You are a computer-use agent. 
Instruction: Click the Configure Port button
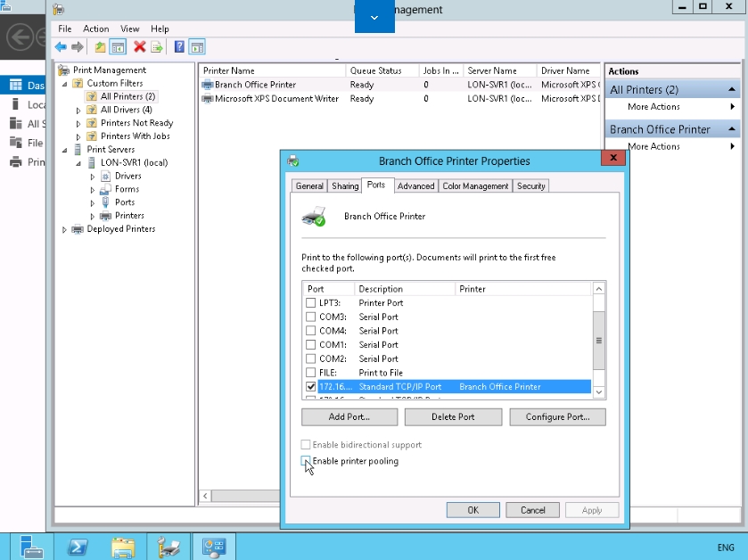557,416
